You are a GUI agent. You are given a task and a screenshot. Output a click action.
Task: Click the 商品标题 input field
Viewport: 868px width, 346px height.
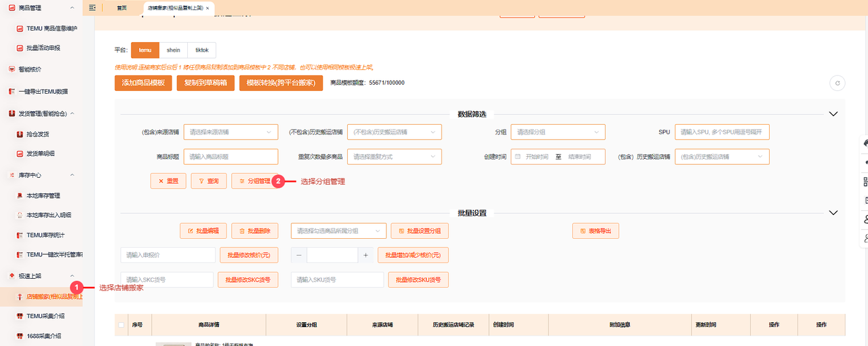[x=231, y=157]
